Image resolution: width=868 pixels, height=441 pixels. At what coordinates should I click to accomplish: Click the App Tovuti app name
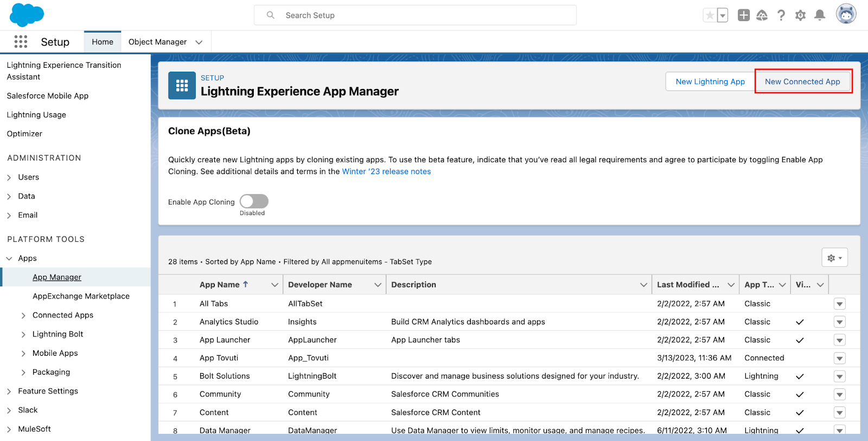219,358
